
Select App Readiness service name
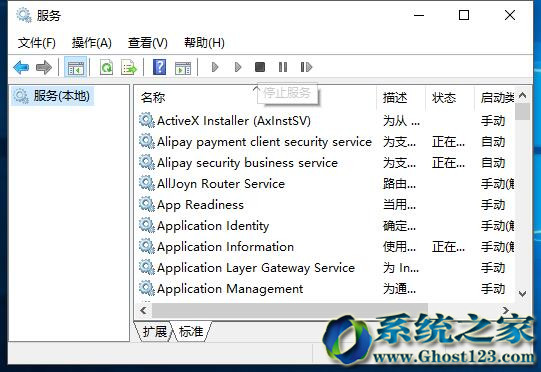(x=200, y=205)
